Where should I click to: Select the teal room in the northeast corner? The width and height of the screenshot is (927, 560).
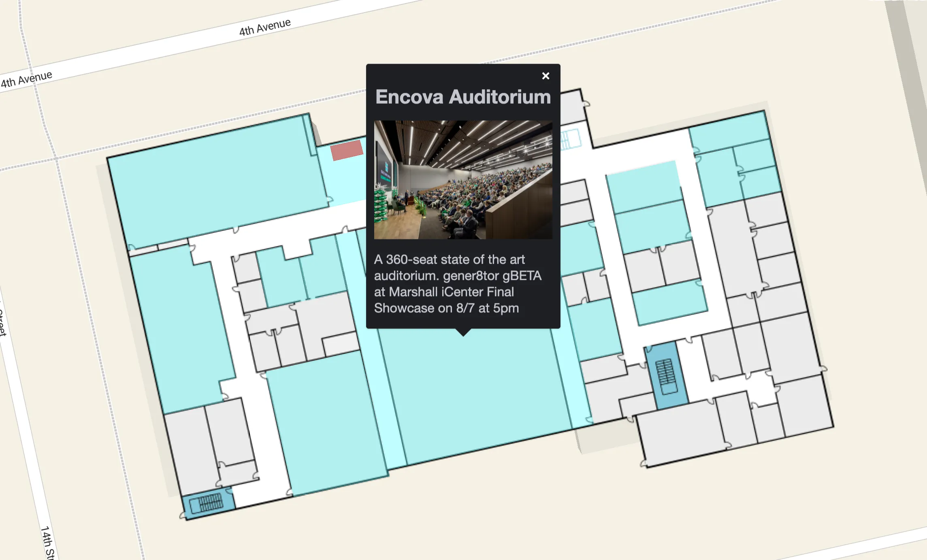click(x=730, y=132)
